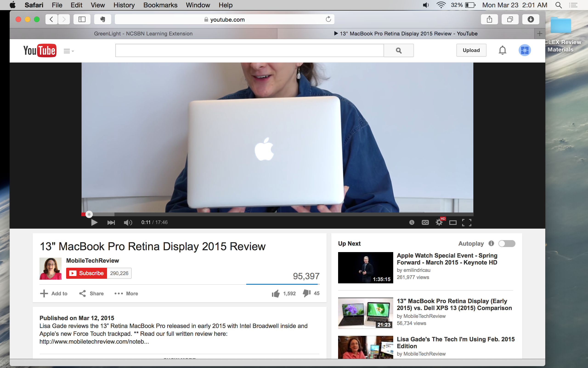Open YouTube notifications bell
Image resolution: width=588 pixels, height=368 pixels.
(x=502, y=50)
